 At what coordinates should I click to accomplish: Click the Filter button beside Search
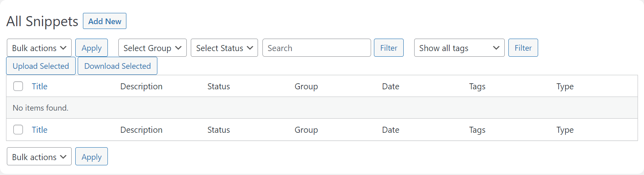[388, 48]
